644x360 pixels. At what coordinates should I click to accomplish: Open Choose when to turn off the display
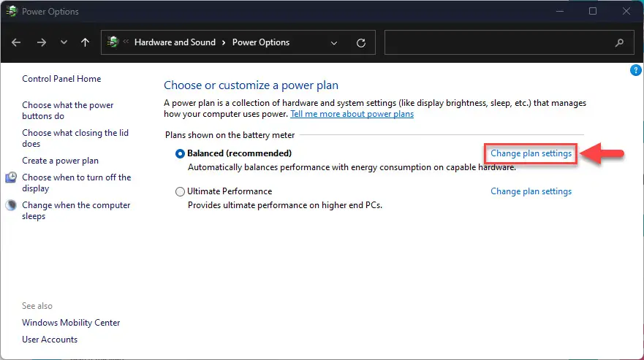pyautogui.click(x=77, y=183)
